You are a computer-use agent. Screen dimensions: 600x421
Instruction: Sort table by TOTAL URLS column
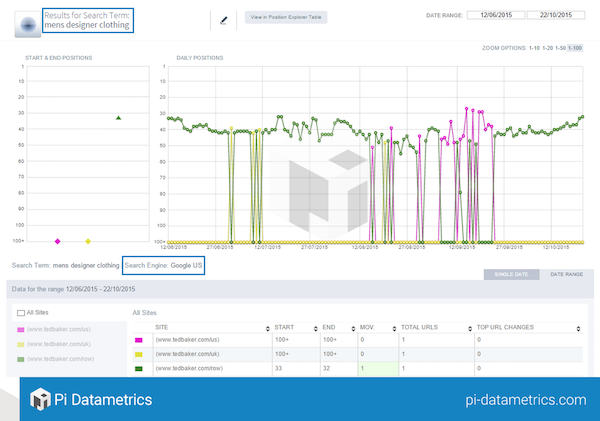[x=467, y=327]
